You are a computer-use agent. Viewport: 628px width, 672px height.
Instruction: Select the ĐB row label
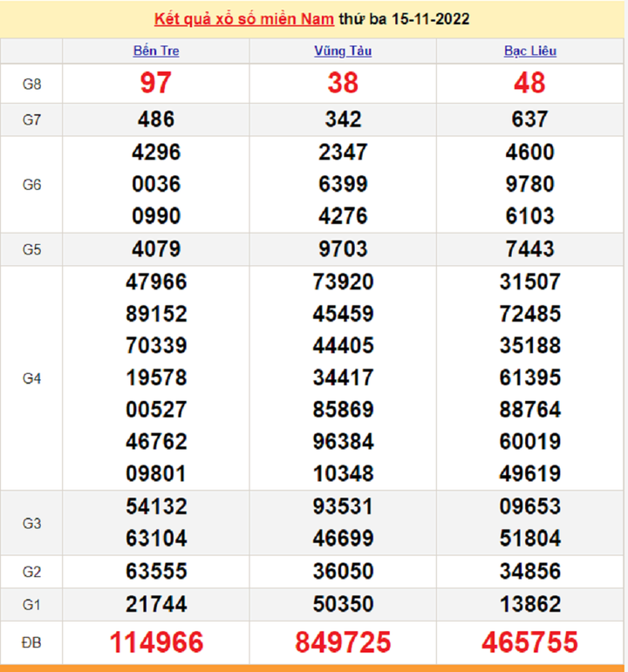pyautogui.click(x=32, y=643)
